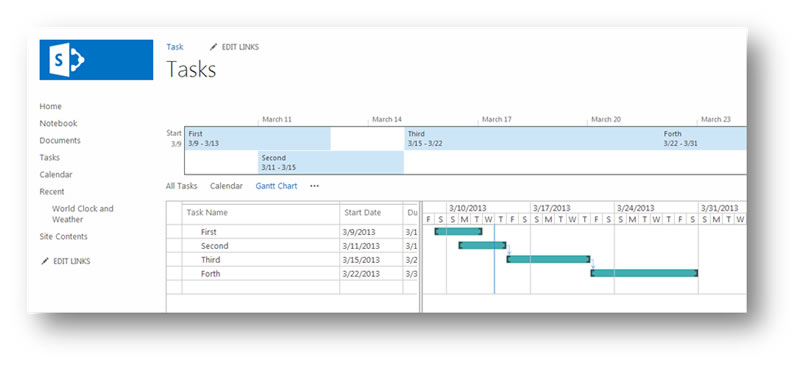Image resolution: width=800 pixels, height=366 pixels.
Task: Switch to the All Tasks view
Action: coord(182,186)
